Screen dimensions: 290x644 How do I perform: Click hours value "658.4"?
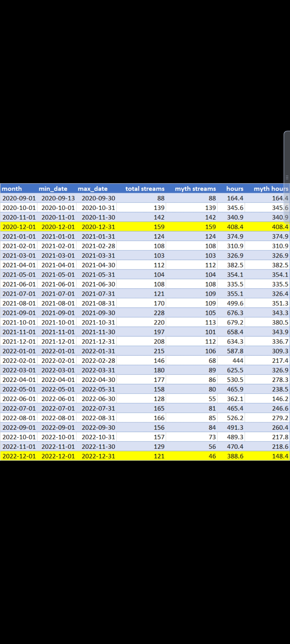tap(235, 332)
